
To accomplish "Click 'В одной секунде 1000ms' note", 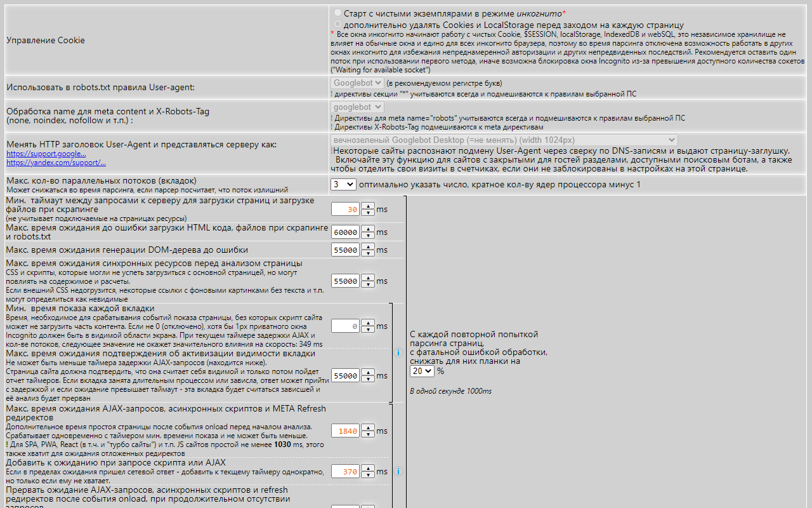I will point(450,391).
